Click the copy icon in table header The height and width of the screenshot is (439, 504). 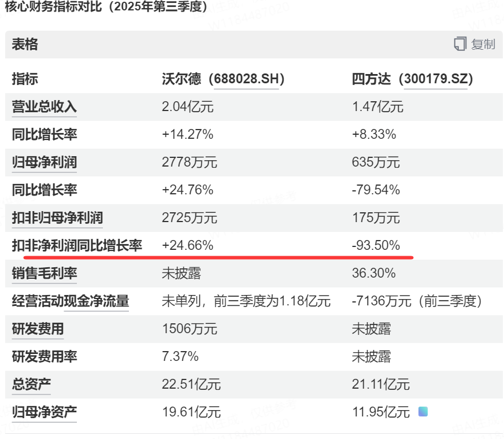point(460,45)
